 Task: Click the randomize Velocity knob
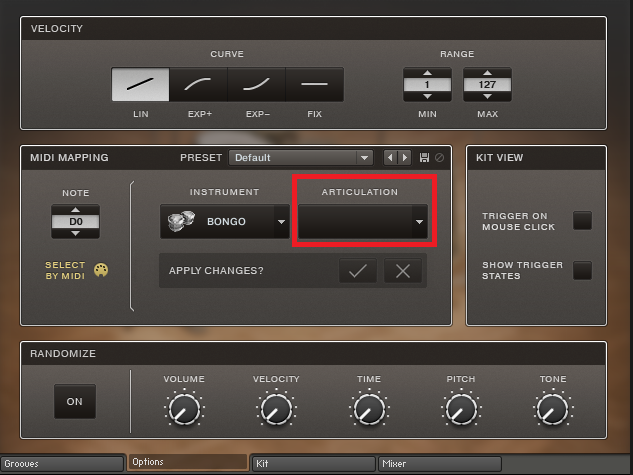click(x=276, y=409)
